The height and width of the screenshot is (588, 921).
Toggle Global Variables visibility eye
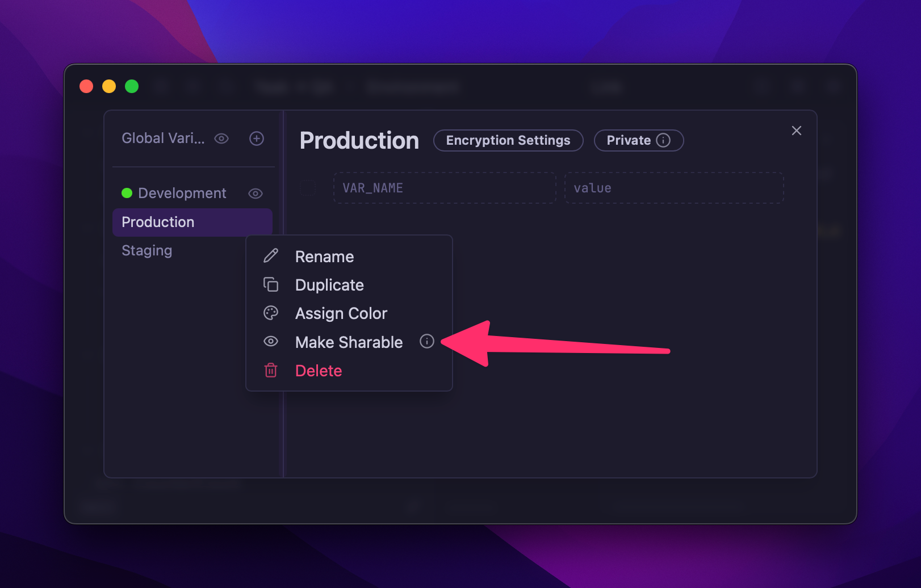pos(221,138)
